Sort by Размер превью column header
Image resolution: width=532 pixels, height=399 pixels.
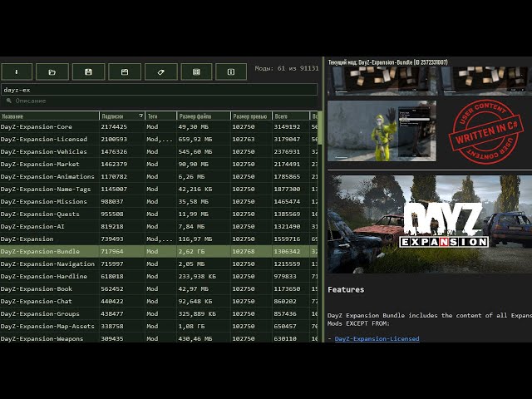251,116
